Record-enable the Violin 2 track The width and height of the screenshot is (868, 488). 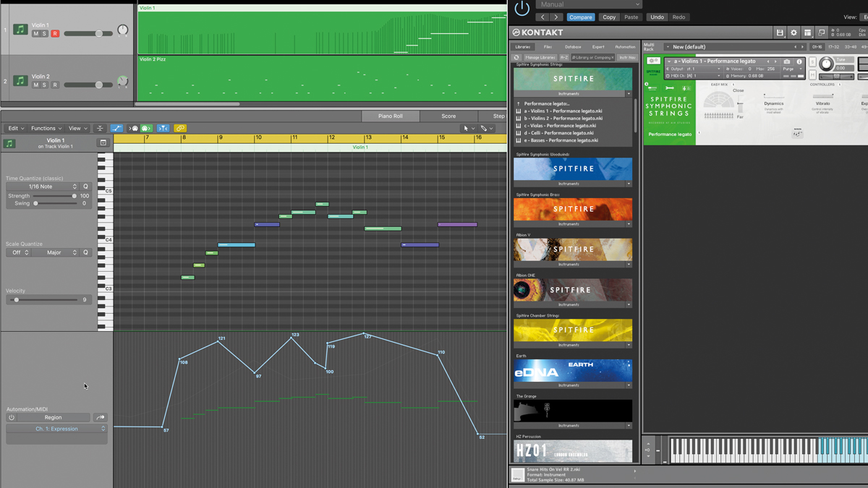[x=55, y=85]
